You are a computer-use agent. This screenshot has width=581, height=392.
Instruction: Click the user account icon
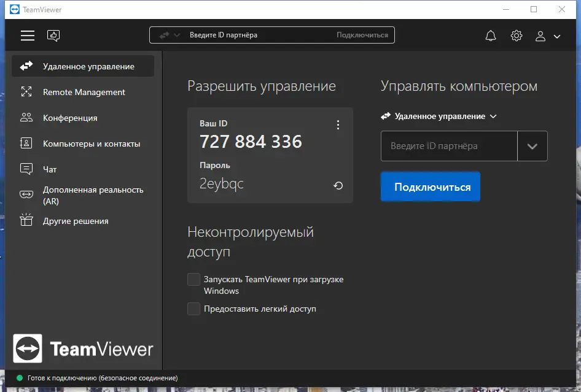[539, 36]
